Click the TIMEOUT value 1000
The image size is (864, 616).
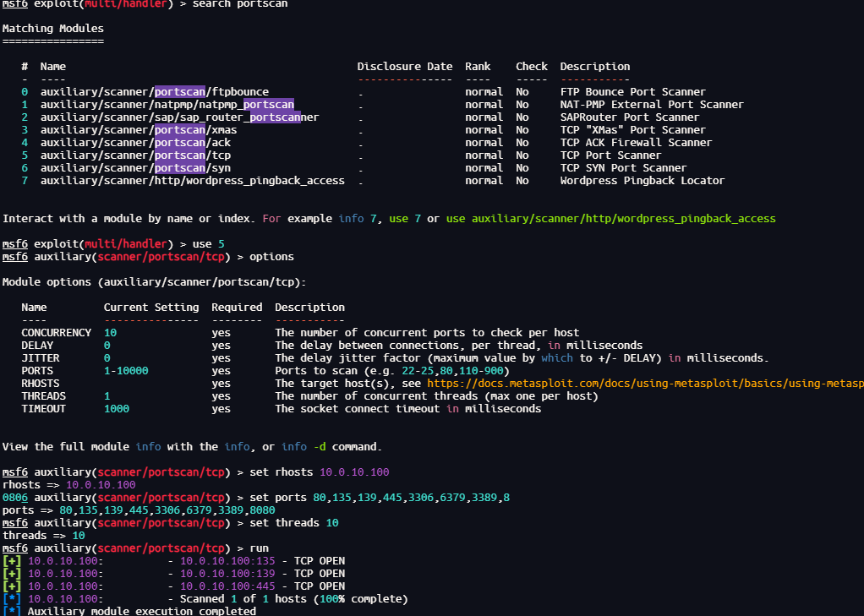[x=117, y=409]
